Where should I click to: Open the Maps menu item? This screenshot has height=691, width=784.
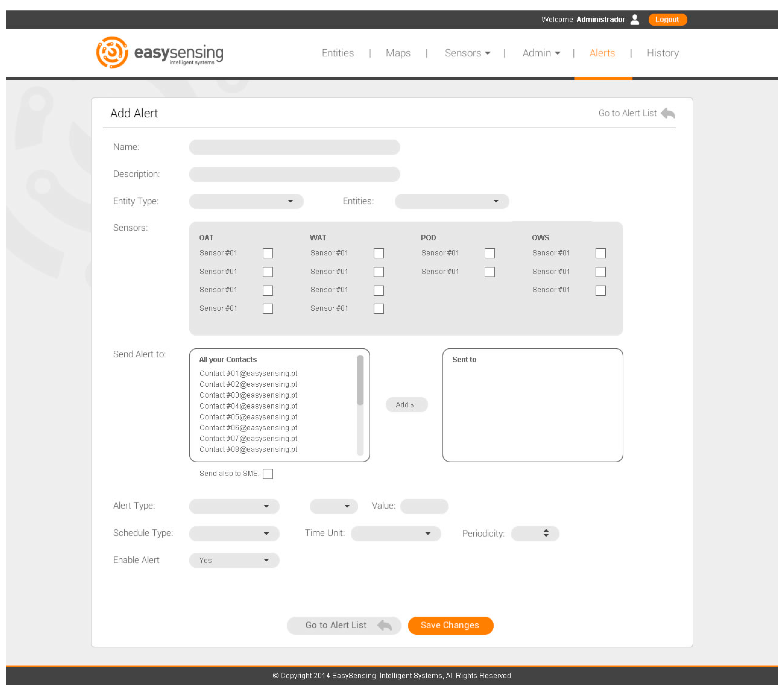(398, 53)
